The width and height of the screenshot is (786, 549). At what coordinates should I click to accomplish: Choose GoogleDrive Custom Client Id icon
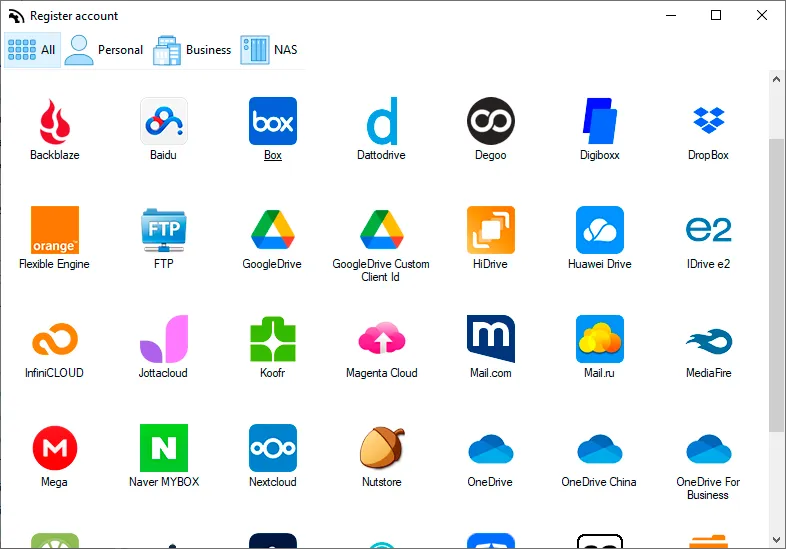[x=382, y=230]
